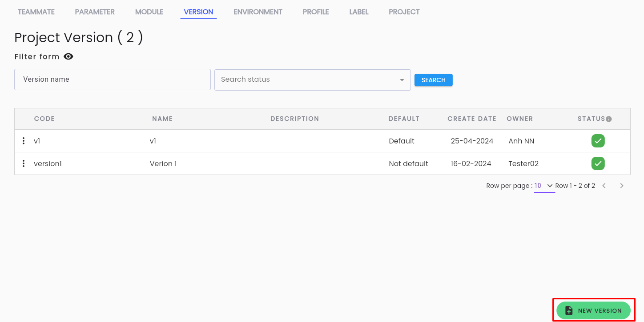Focus the Version name input field
The height and width of the screenshot is (322, 644).
click(x=113, y=80)
